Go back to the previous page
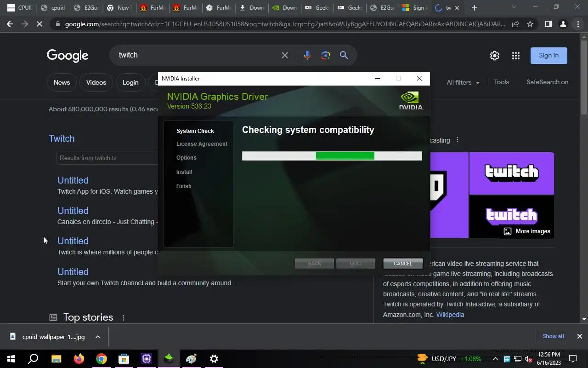This screenshot has height=368, width=588. click(10, 24)
